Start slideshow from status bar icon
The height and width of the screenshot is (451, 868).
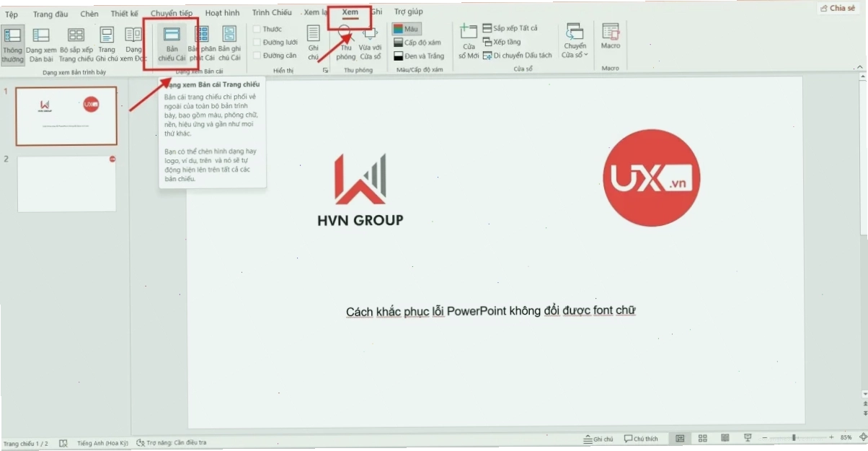[748, 438]
